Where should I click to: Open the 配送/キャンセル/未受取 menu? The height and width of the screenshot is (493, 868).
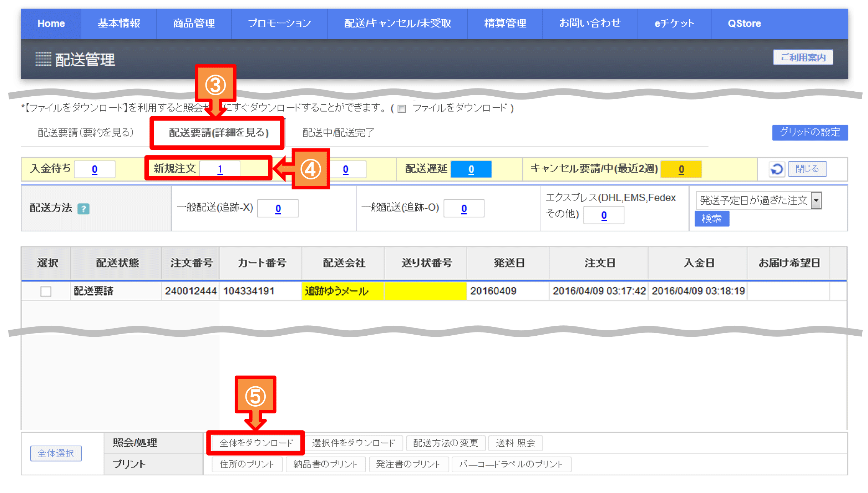[397, 24]
